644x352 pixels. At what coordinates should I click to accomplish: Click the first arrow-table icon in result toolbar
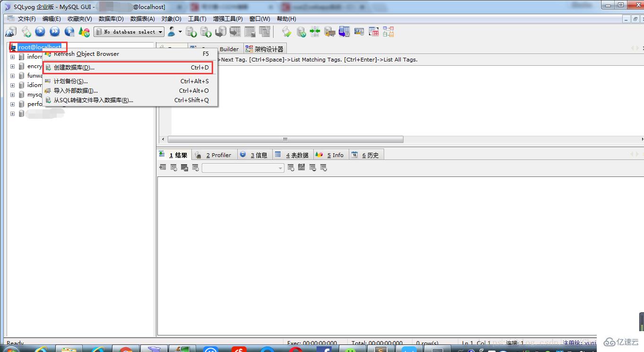point(163,167)
